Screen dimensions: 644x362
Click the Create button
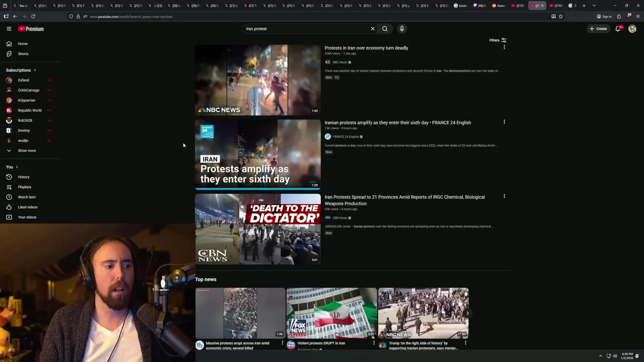[598, 29]
